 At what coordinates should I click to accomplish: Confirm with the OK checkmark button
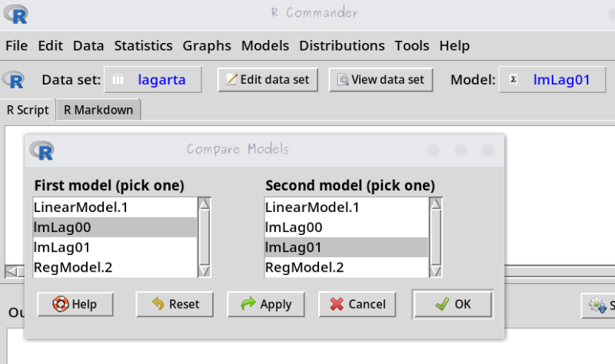point(453,304)
